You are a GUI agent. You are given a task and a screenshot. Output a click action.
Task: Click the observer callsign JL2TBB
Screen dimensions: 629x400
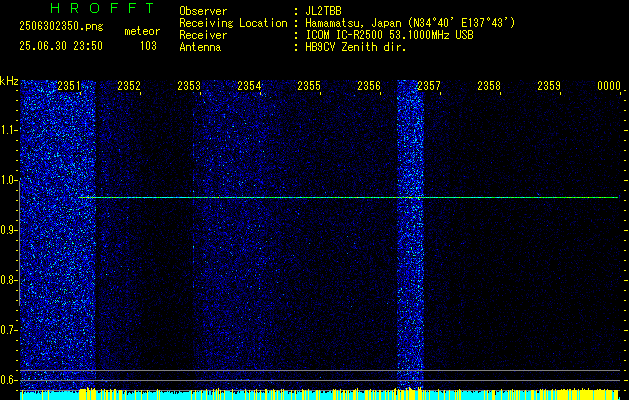pos(323,11)
